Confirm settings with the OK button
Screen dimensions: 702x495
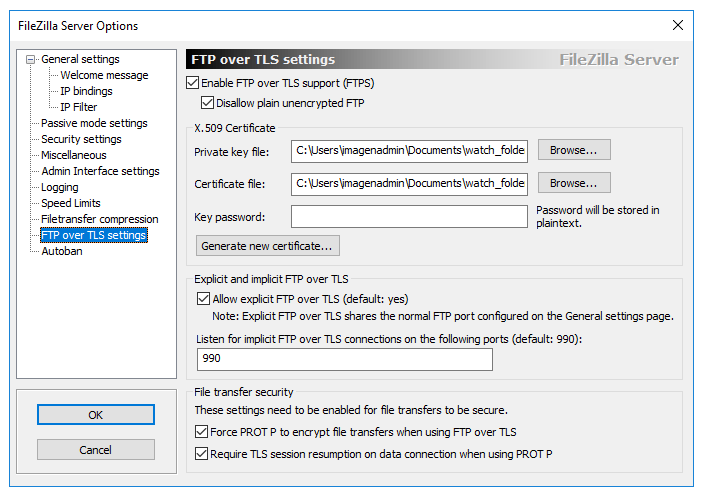[96, 415]
